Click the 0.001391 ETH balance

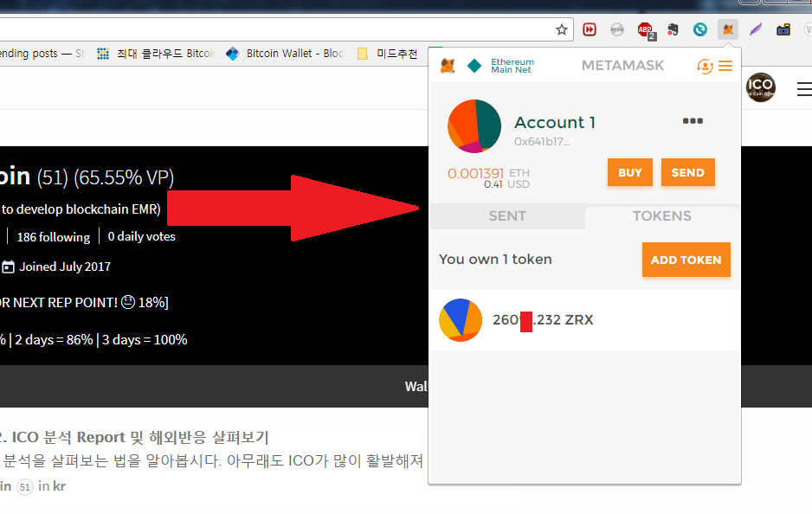coord(488,173)
